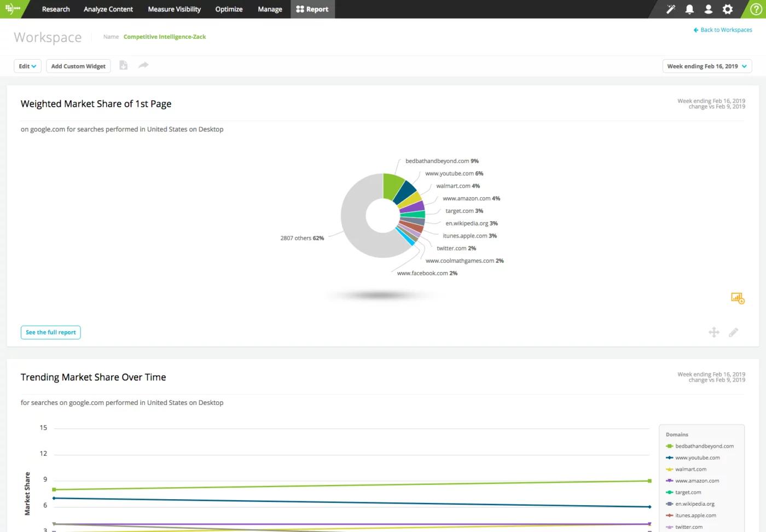Click the export file icon beside Add Custom Widget
This screenshot has height=532, width=766.
pyautogui.click(x=123, y=65)
